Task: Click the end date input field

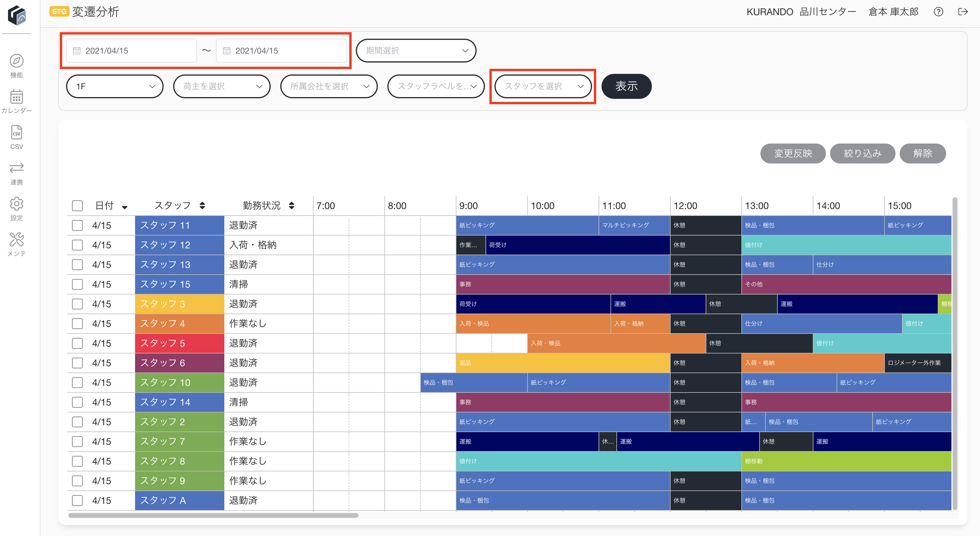Action: (x=281, y=51)
